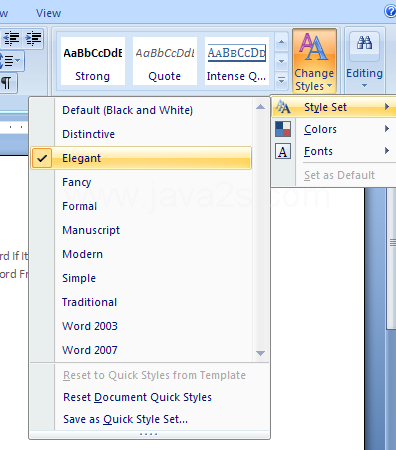Select the Word 2003 style set
Screen dimensions: 396x450
(141, 326)
